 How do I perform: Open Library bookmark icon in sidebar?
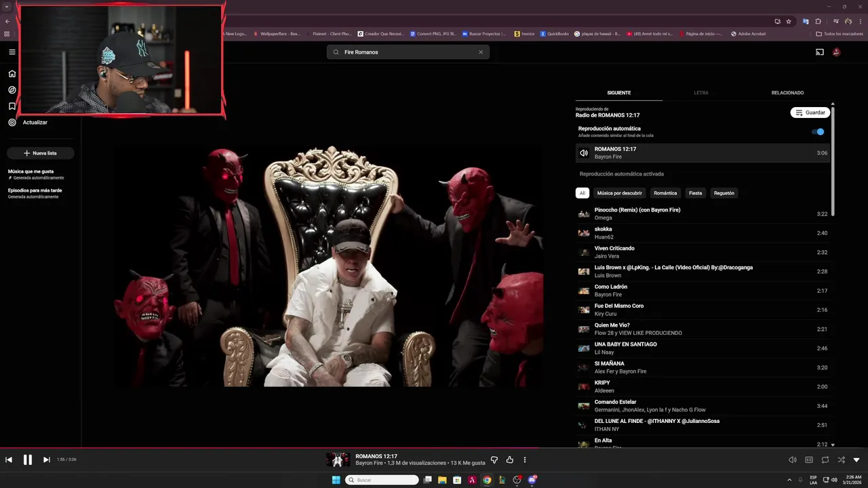(x=12, y=106)
